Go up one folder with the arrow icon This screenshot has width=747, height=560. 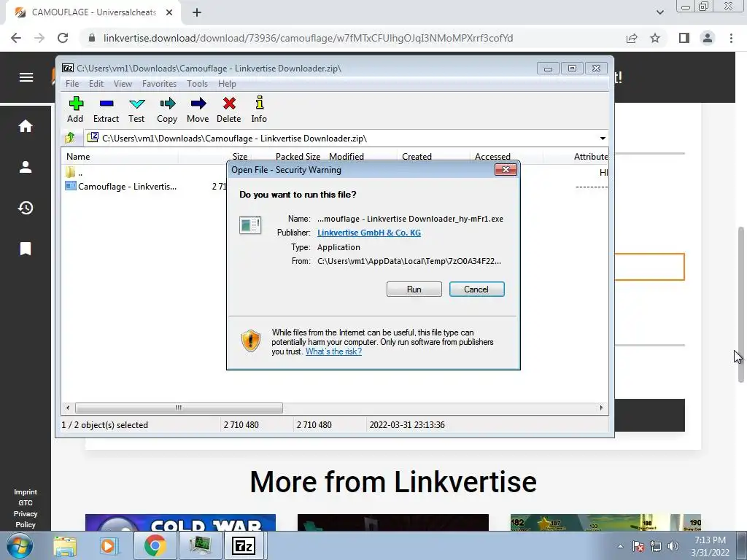[70, 138]
